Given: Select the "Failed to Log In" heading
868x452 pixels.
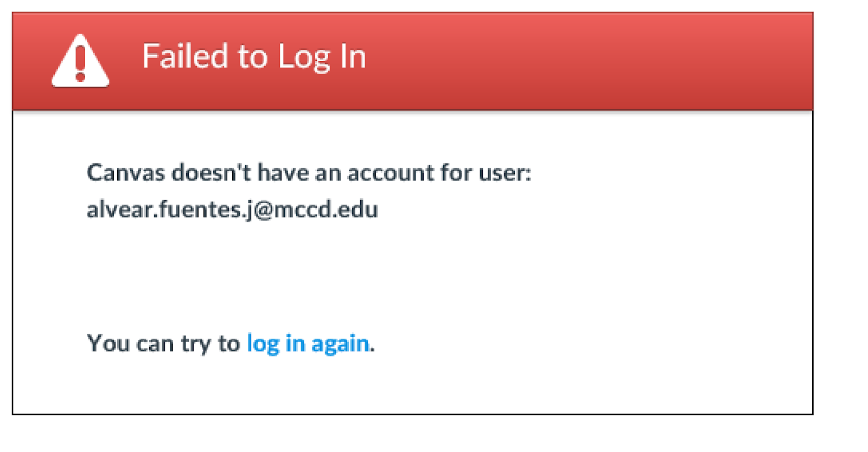Looking at the screenshot, I should (254, 56).
